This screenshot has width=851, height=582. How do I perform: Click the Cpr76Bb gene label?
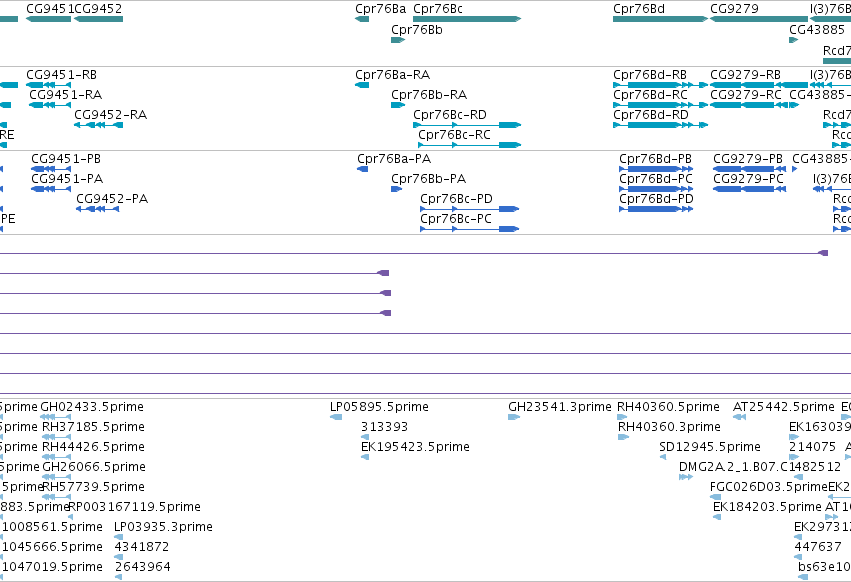pos(417,30)
